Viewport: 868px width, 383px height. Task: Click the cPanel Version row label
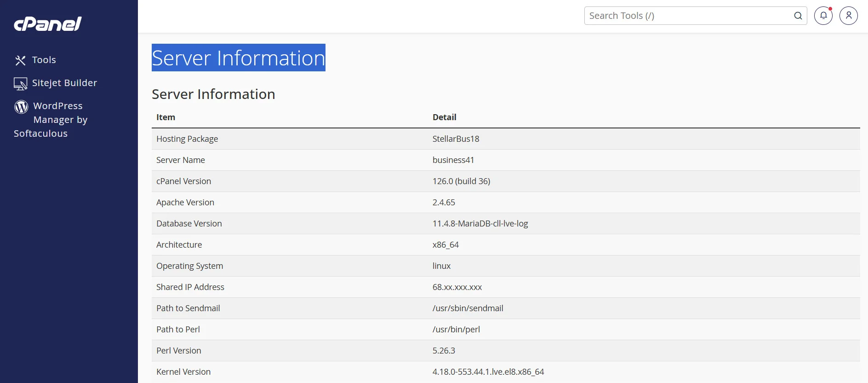coord(183,181)
